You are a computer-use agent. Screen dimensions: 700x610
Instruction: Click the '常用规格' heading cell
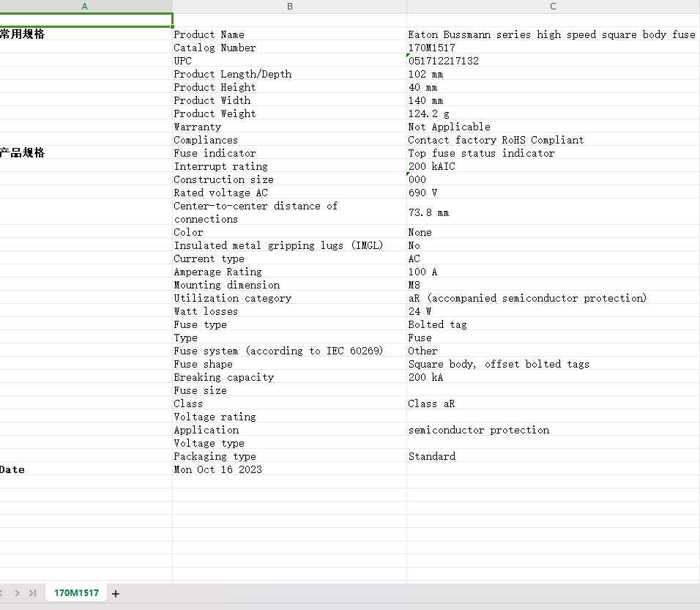click(86, 34)
